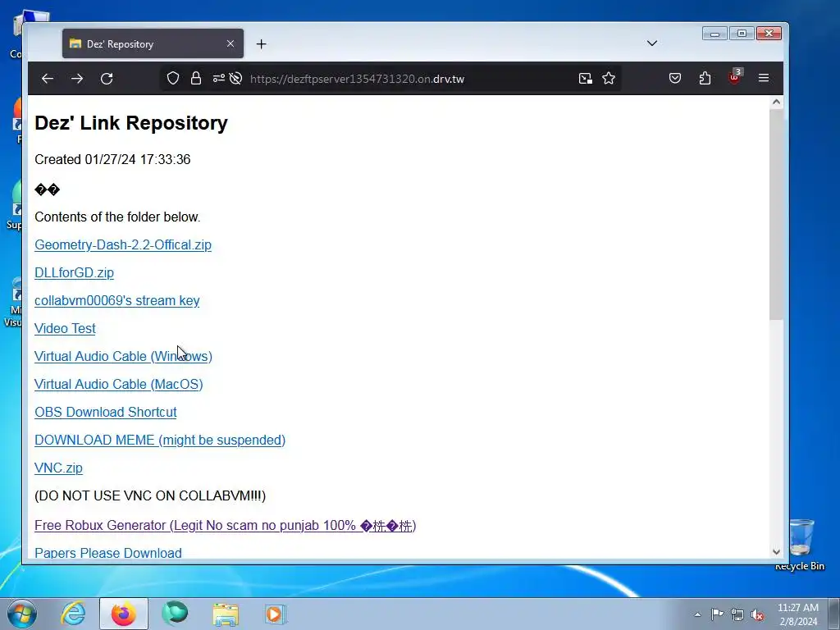This screenshot has width=840, height=630.
Task: Open the tracking protection shield icon
Action: [x=172, y=78]
